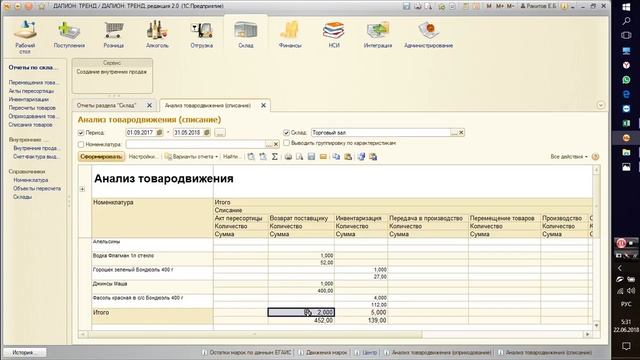Open the Рабочий стол section

(25, 37)
